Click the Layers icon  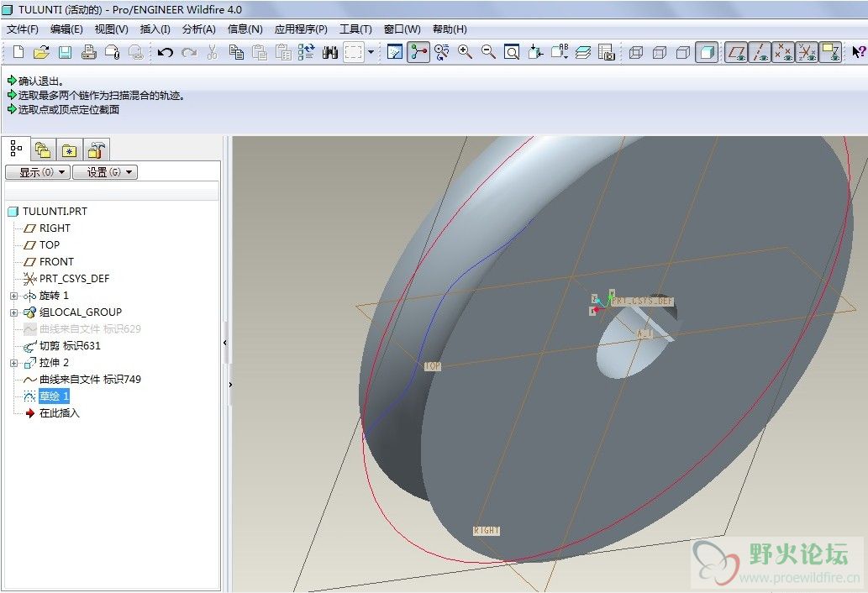coord(583,52)
